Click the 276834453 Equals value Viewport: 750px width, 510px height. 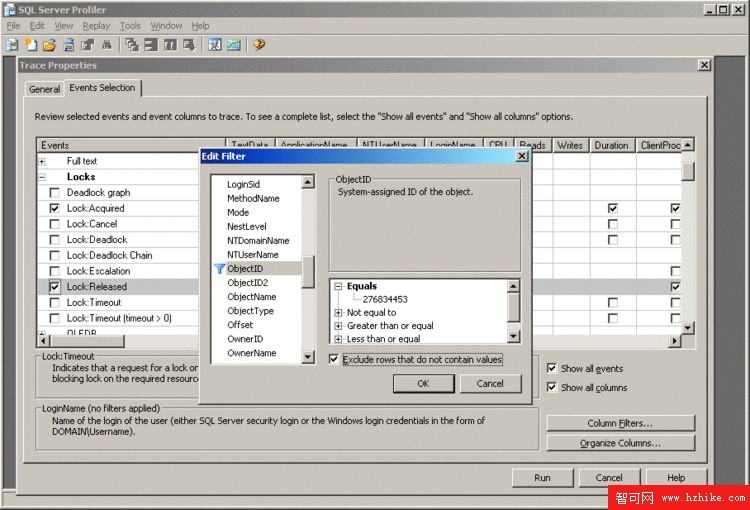coord(385,299)
